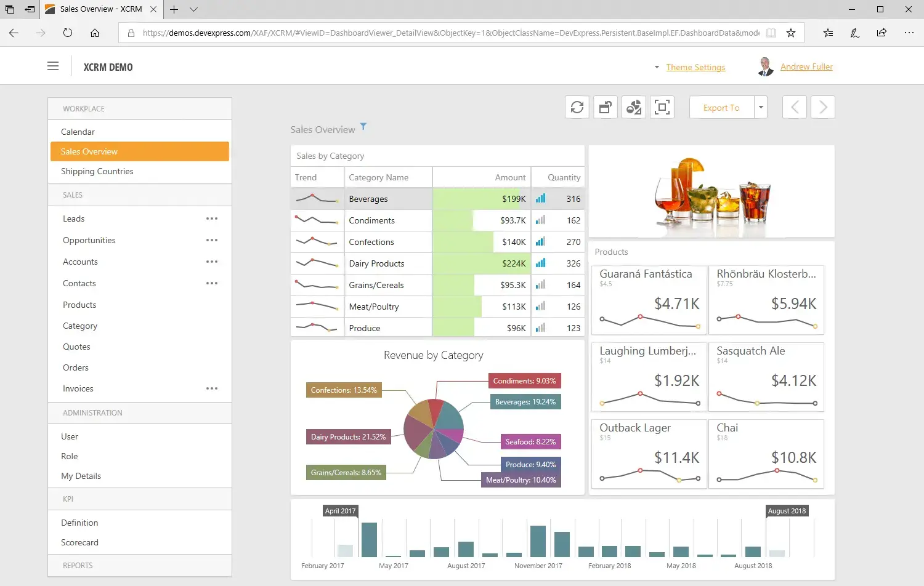Click the set tabs aside icon

tap(30, 9)
